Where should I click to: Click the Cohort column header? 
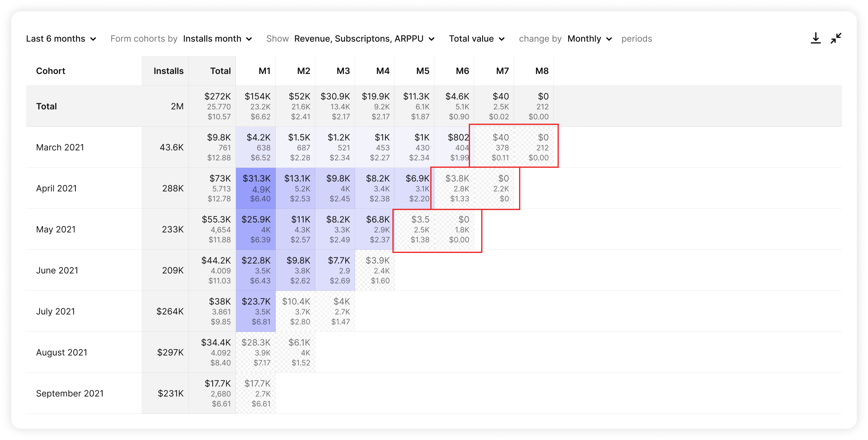click(51, 71)
